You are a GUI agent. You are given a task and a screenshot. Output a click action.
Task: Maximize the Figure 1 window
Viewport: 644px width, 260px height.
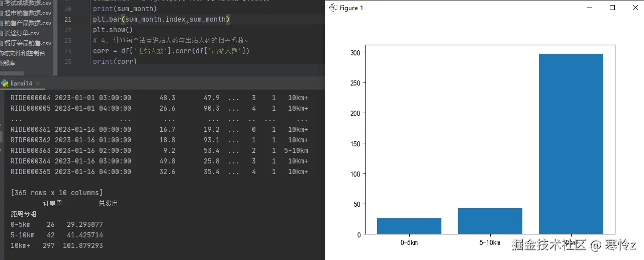[x=612, y=8]
